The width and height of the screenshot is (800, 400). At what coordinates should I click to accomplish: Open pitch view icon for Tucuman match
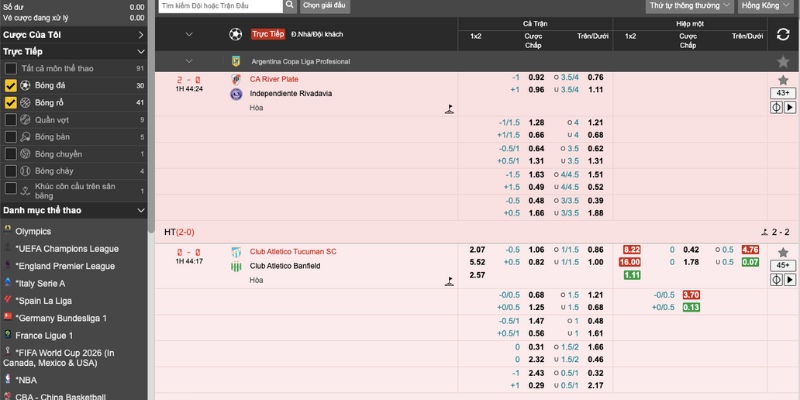click(x=776, y=280)
